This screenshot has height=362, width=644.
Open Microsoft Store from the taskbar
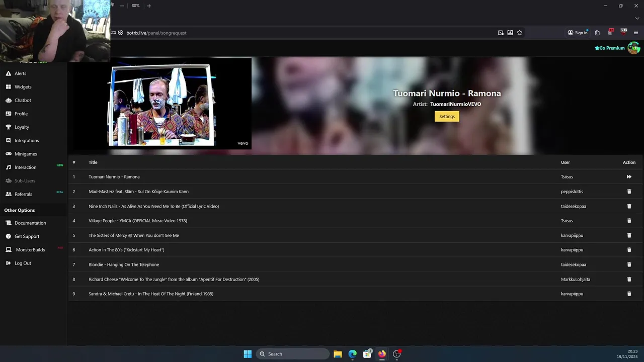click(x=367, y=354)
